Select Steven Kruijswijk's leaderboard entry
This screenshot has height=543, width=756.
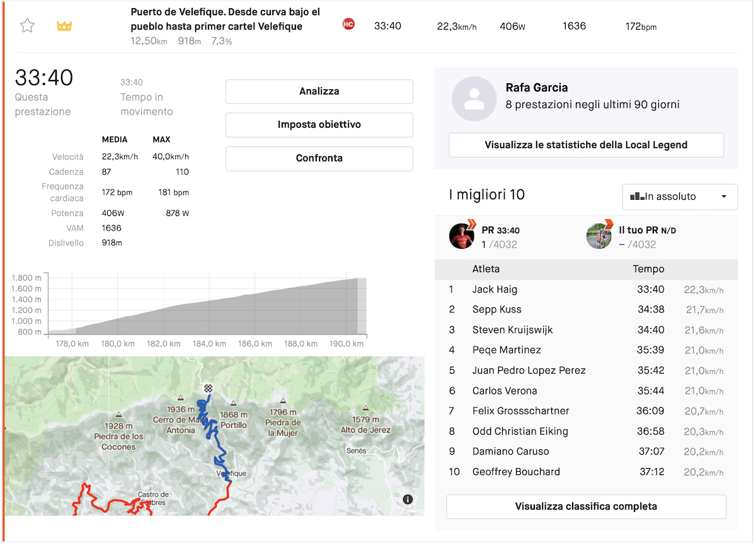coord(512,330)
